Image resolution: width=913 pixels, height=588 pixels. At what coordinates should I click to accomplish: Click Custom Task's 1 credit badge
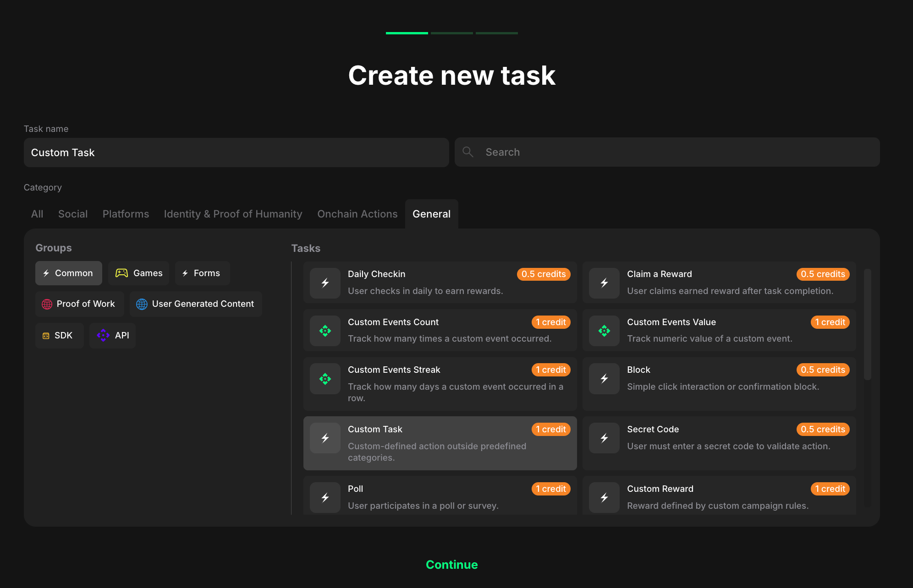(551, 429)
